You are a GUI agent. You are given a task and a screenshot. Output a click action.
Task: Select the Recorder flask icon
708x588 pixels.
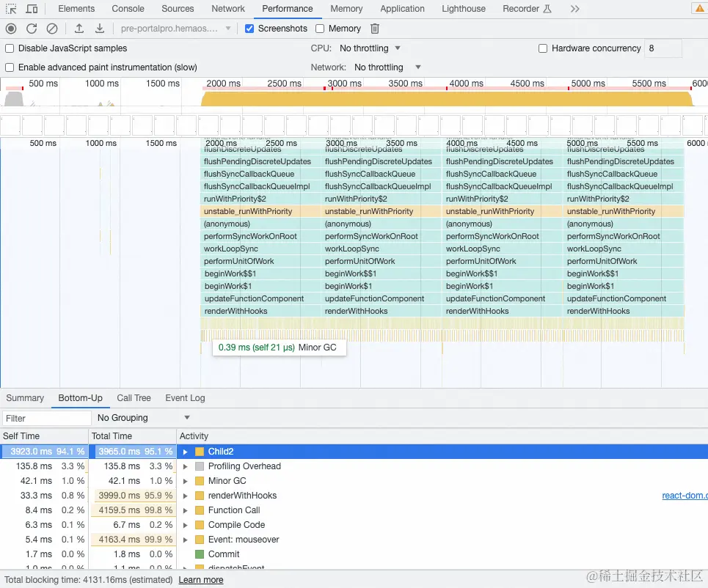click(547, 9)
